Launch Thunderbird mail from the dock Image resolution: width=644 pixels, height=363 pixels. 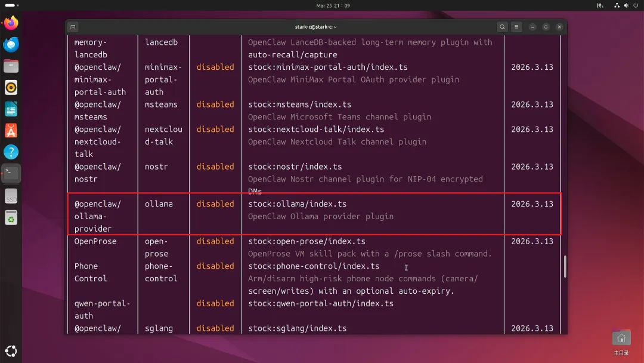tap(11, 44)
